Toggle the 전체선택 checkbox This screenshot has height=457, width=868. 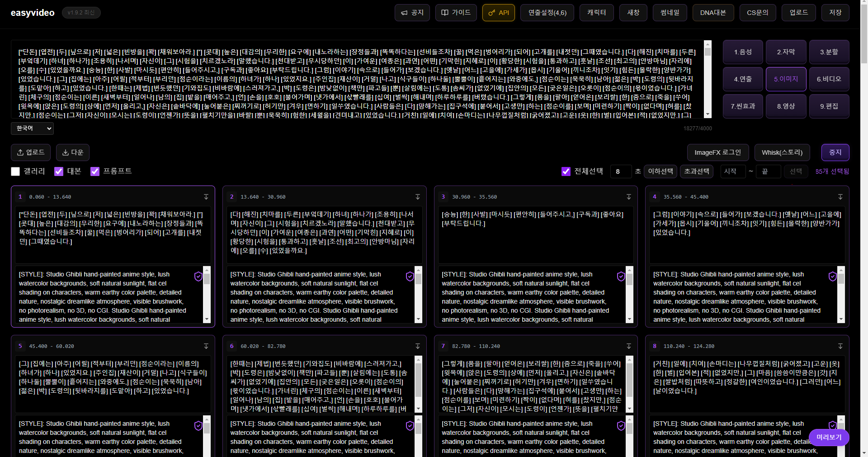click(x=566, y=171)
